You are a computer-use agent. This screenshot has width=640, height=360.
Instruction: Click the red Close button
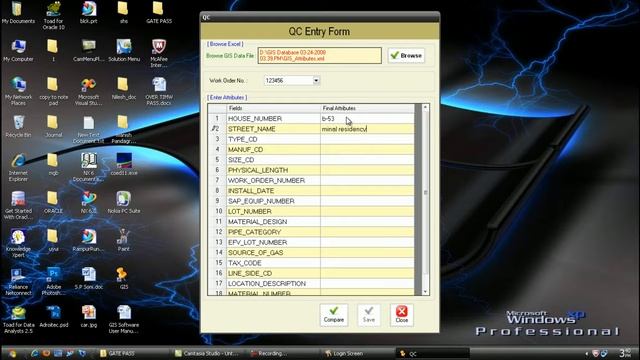(x=402, y=315)
